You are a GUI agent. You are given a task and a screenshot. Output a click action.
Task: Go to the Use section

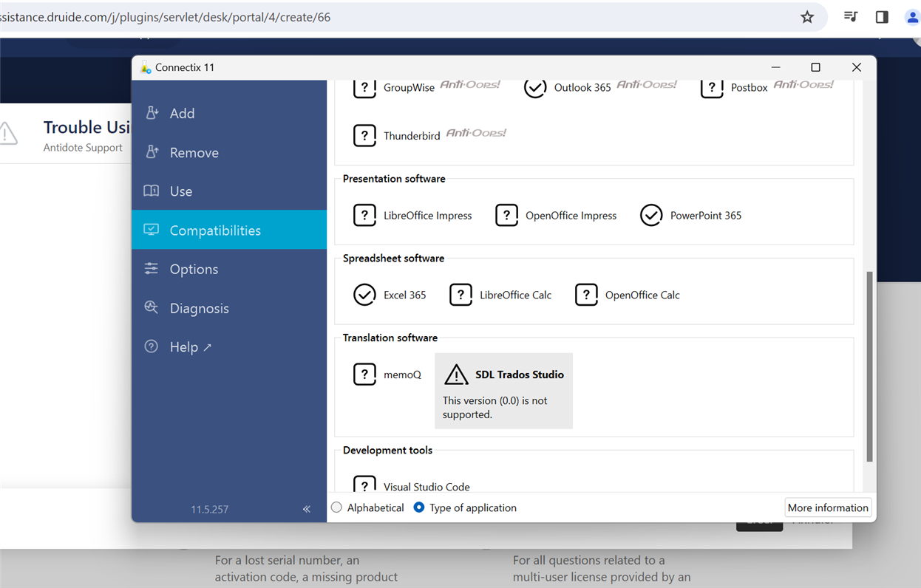pyautogui.click(x=229, y=191)
